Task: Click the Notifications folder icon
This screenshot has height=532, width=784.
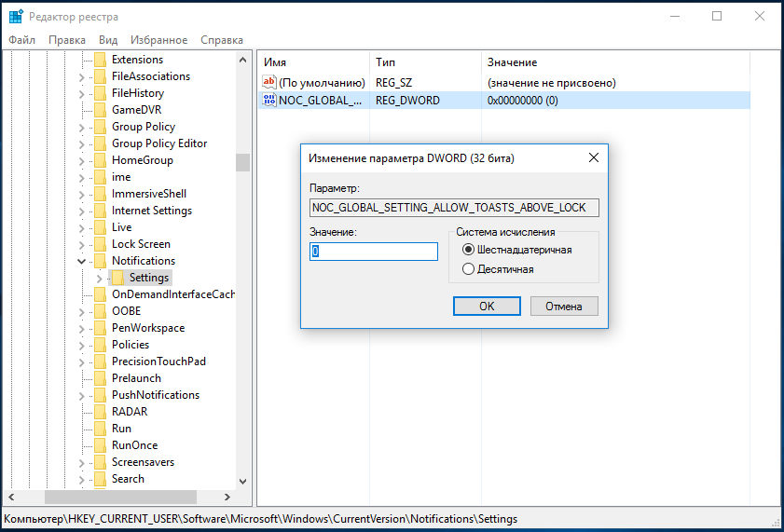Action: point(100,261)
